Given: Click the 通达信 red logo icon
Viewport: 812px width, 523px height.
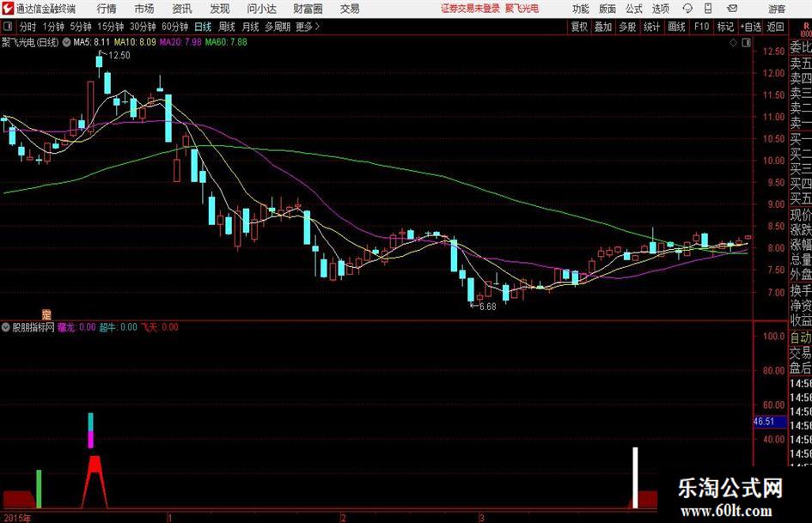Looking at the screenshot, I should 8,9.
